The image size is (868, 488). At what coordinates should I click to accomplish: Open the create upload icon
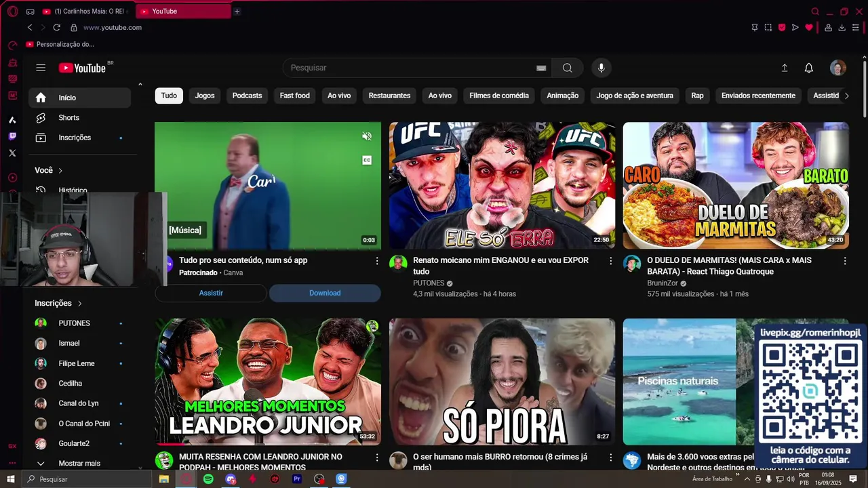(785, 68)
